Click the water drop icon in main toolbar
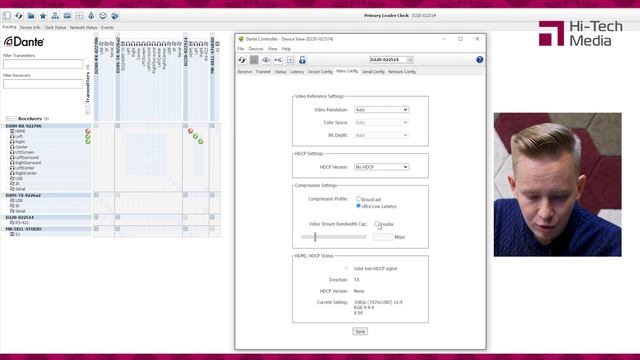This screenshot has height=360, width=640. click(91, 16)
